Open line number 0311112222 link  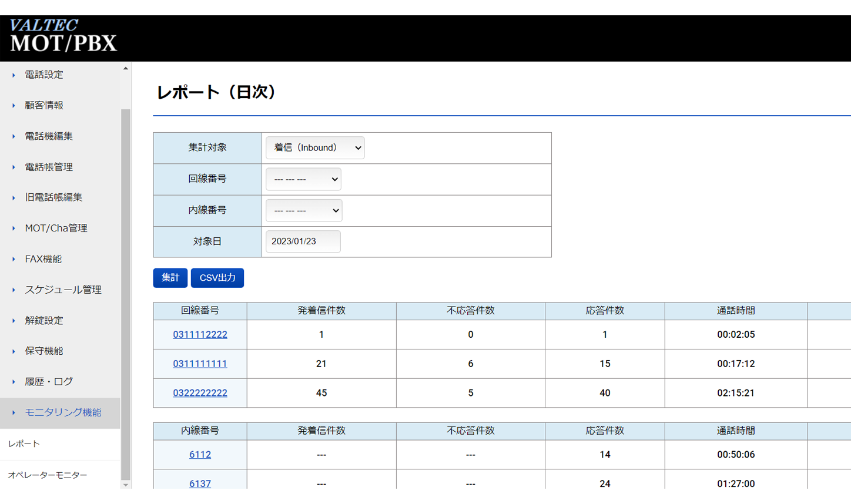200,334
